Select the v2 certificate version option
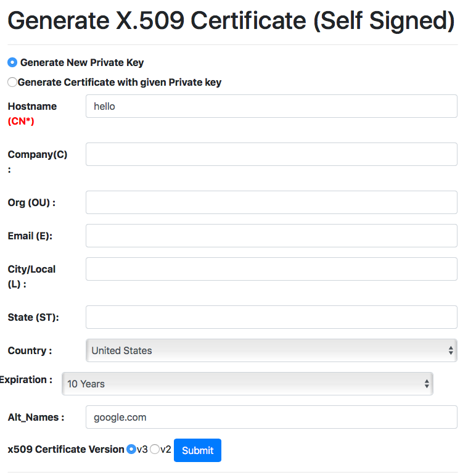 click(155, 449)
